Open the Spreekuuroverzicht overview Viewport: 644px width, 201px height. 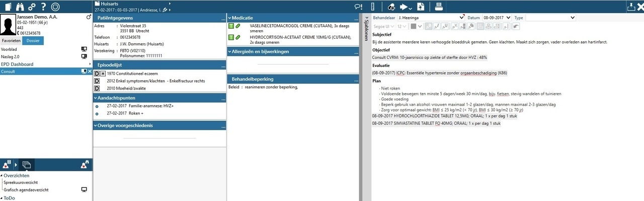coord(21,182)
